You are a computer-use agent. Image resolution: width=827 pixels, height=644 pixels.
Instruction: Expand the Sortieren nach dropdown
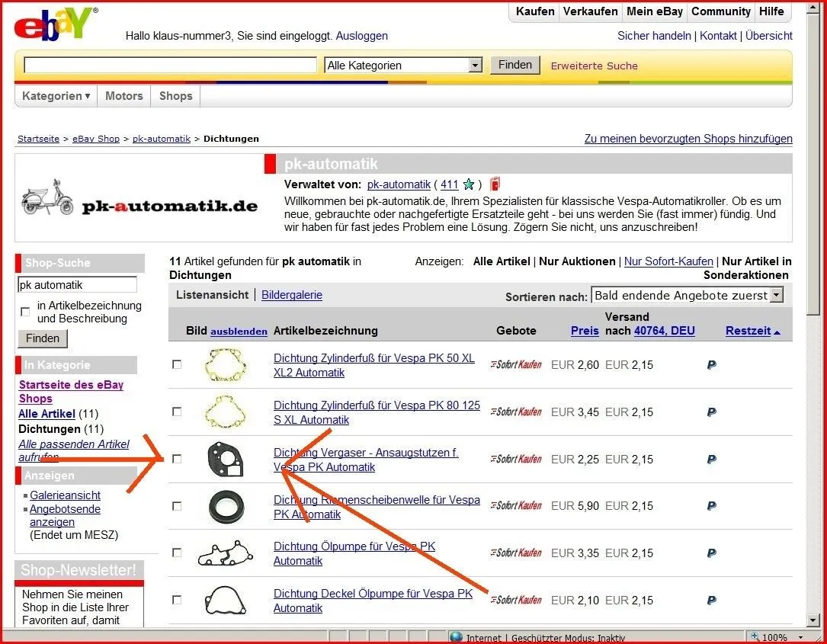click(x=687, y=296)
